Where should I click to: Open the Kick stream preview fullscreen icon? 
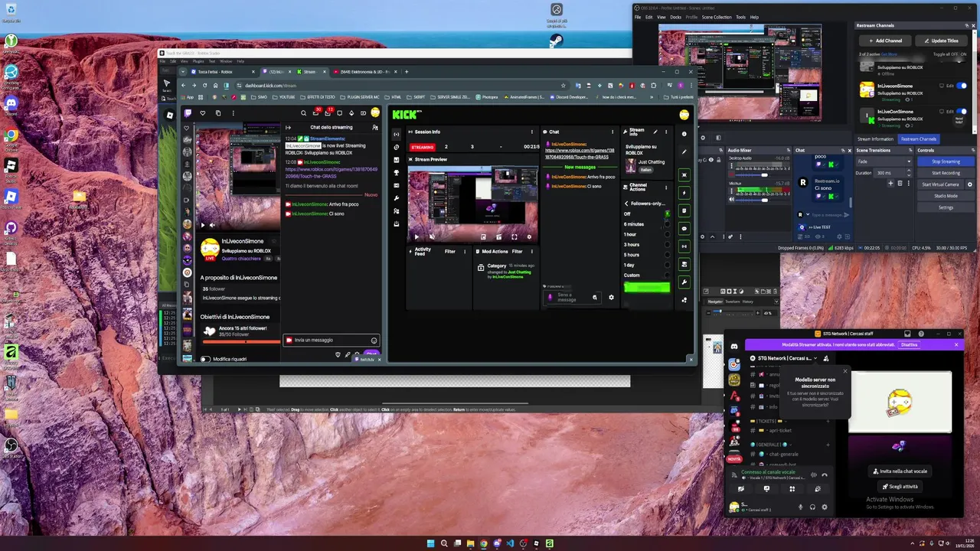tap(514, 237)
